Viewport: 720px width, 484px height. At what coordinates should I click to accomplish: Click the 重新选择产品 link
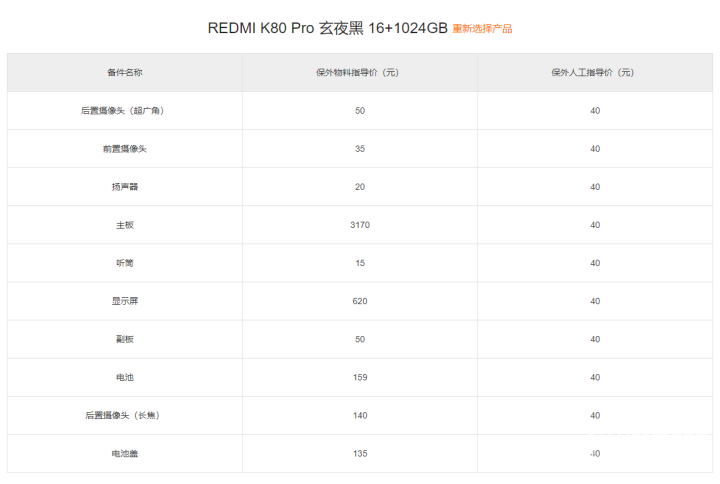coord(482,28)
